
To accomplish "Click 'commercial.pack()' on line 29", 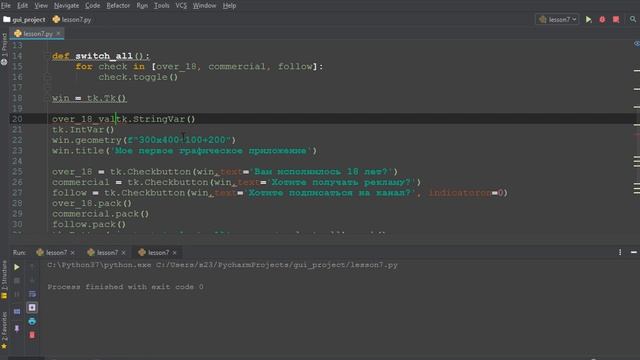I will point(100,214).
